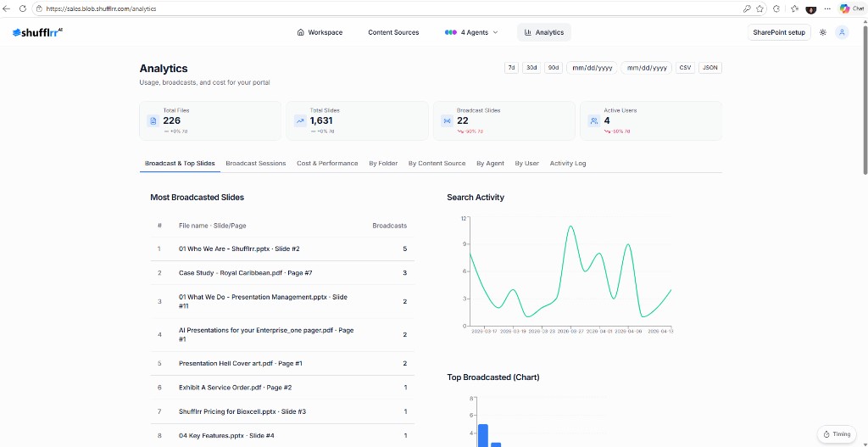Open the user profile avatar icon

pos(842,32)
